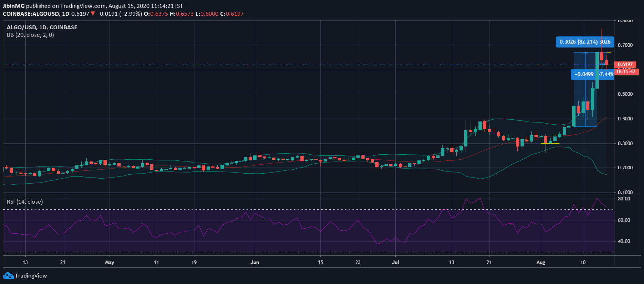
Task: Click the ALGO/USD, 1D, COINBASE chart title
Action: click(x=42, y=28)
